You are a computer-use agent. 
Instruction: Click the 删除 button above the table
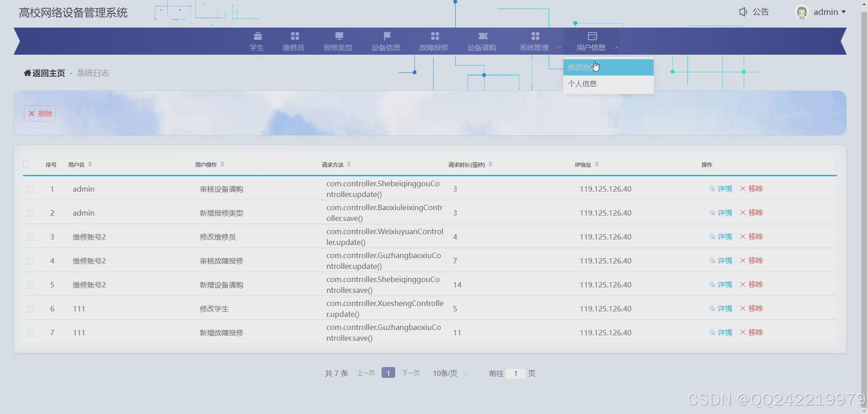coord(39,113)
